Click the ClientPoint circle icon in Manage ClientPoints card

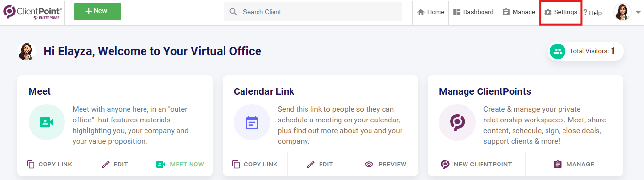click(x=456, y=122)
